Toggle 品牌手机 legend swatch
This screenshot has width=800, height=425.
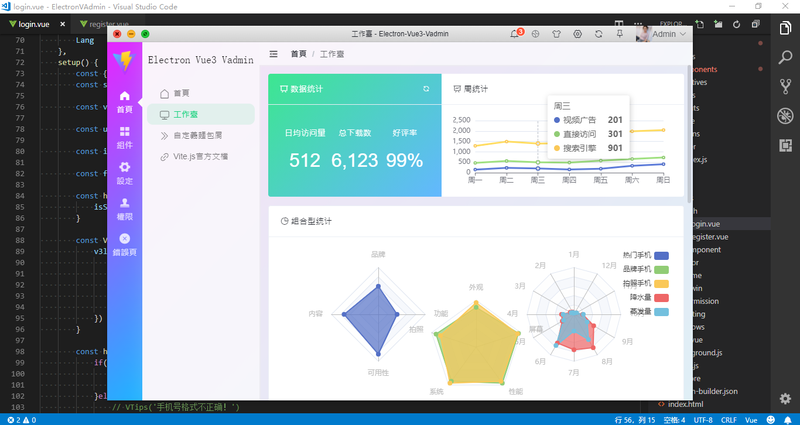tap(661, 270)
